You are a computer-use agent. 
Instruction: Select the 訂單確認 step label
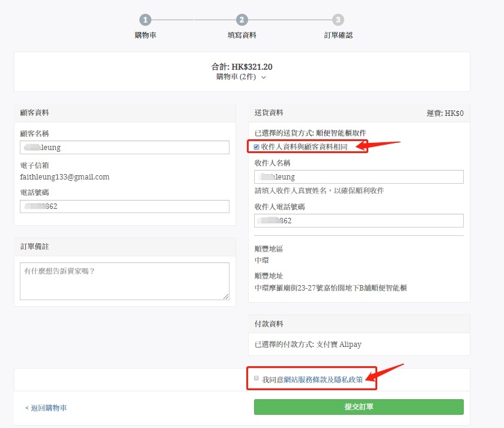[338, 35]
